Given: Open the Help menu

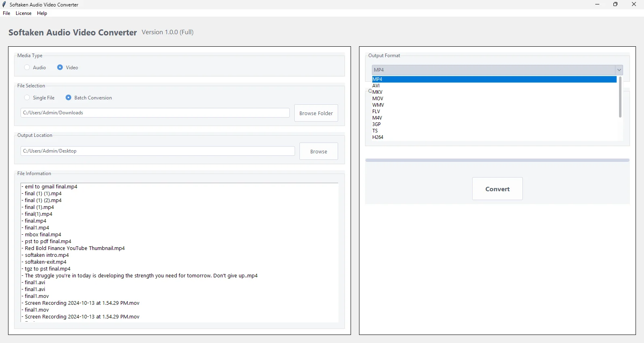Looking at the screenshot, I should (42, 13).
